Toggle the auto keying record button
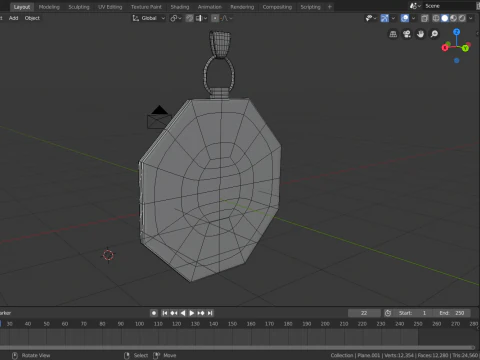Image resolution: width=480 pixels, height=360 pixels. click(x=154, y=313)
